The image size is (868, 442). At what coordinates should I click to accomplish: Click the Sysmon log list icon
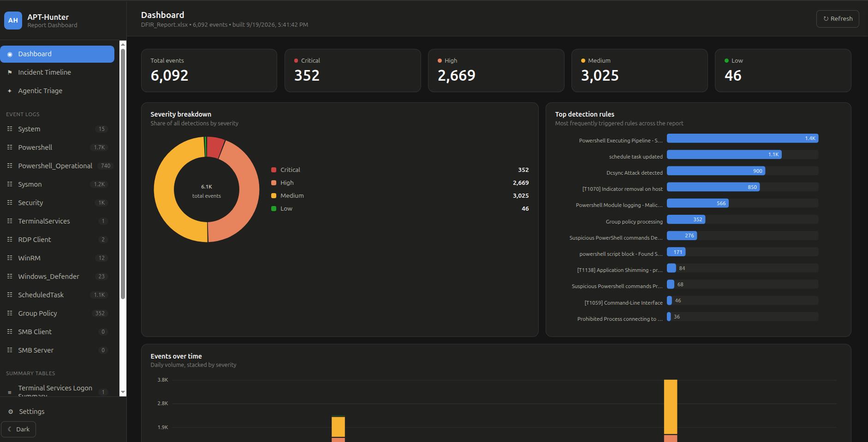[10, 184]
